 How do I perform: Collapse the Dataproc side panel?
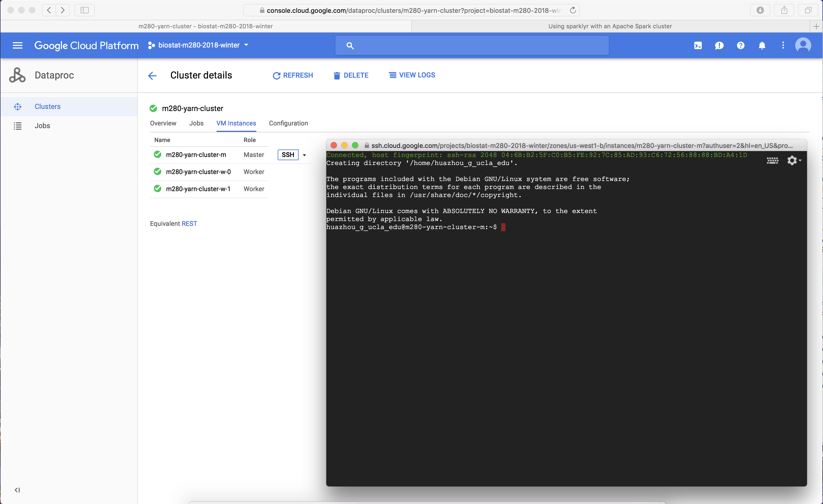point(17,490)
